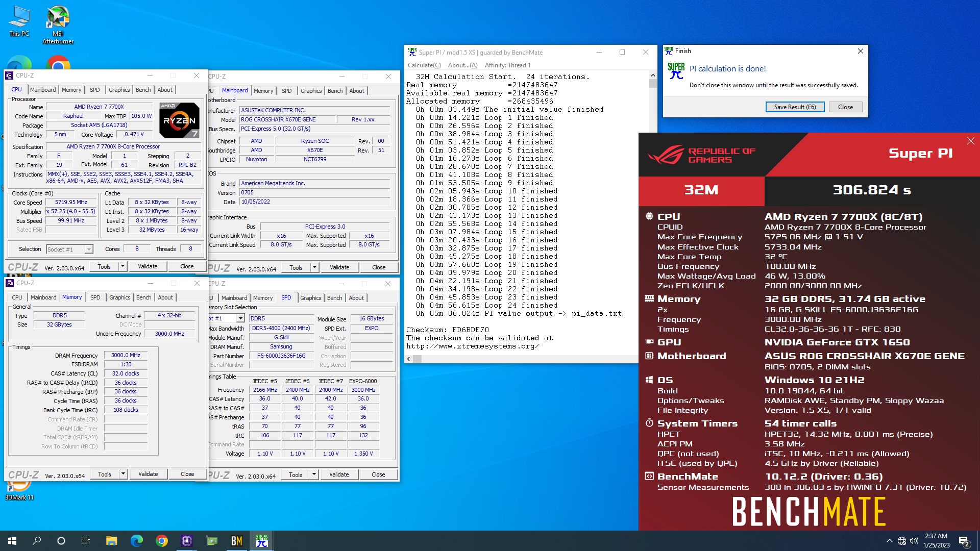Click Close button in SPD window
Screen dimensions: 980x551
tap(378, 474)
